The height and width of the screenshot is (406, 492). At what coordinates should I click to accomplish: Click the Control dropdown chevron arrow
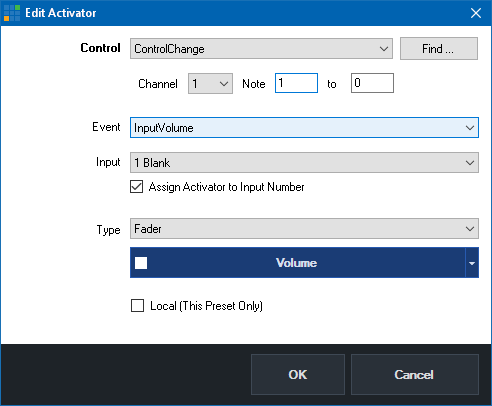click(384, 49)
